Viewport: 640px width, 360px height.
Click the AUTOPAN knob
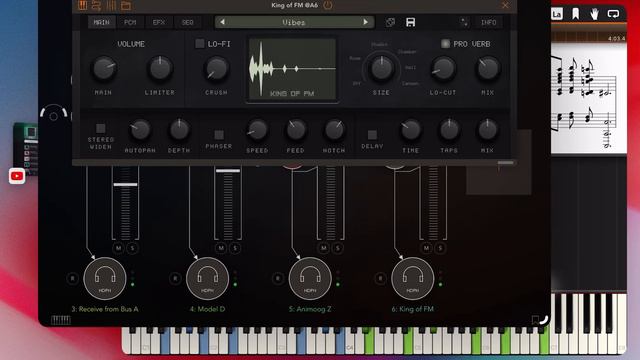(140, 130)
